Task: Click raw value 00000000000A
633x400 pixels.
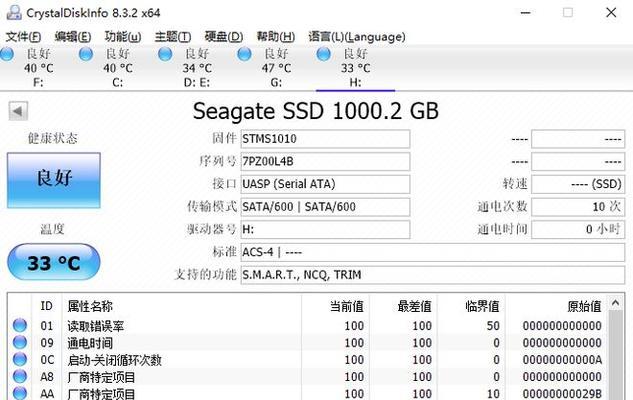Action: (x=562, y=360)
